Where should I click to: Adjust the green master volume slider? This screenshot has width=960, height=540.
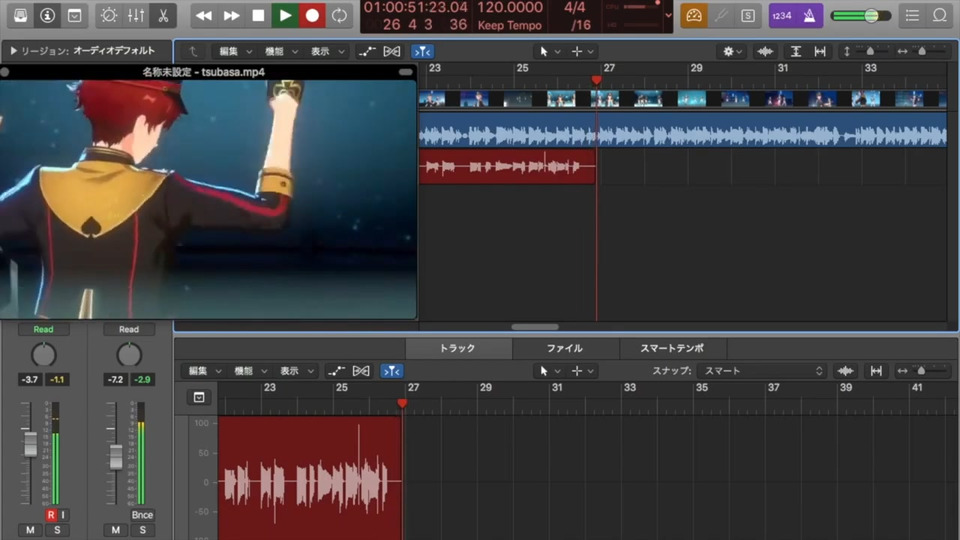[x=861, y=16]
